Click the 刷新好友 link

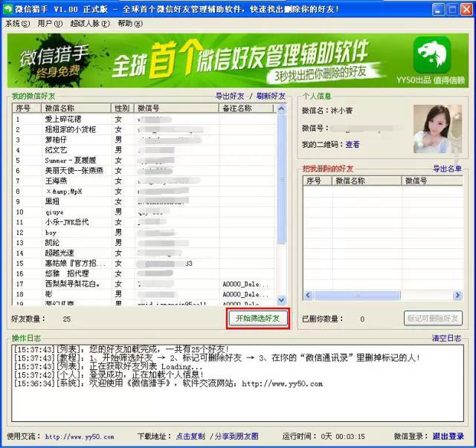tap(271, 97)
